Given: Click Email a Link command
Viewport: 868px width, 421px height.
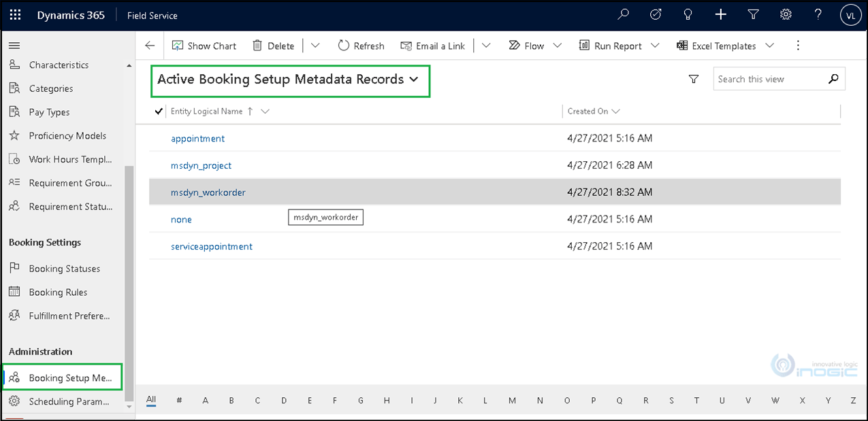Looking at the screenshot, I should coord(433,46).
